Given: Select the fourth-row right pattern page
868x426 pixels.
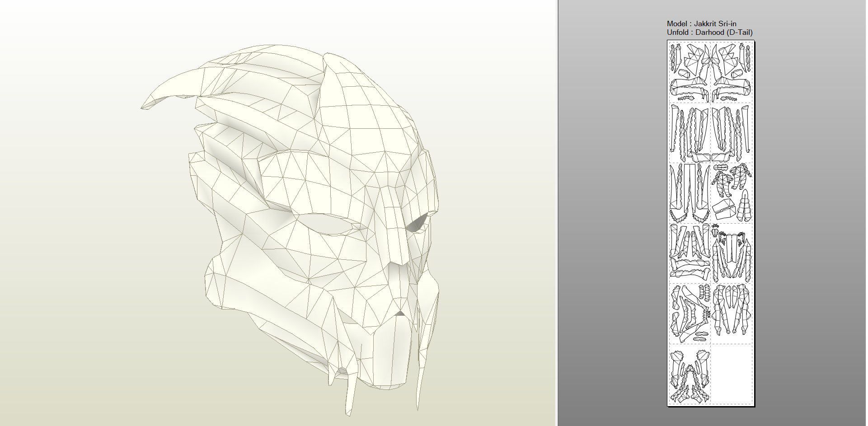Looking at the screenshot, I should coord(732,253).
